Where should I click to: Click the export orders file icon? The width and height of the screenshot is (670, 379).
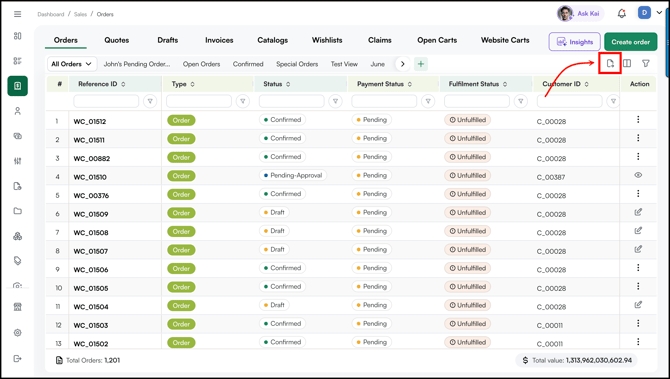pos(610,64)
